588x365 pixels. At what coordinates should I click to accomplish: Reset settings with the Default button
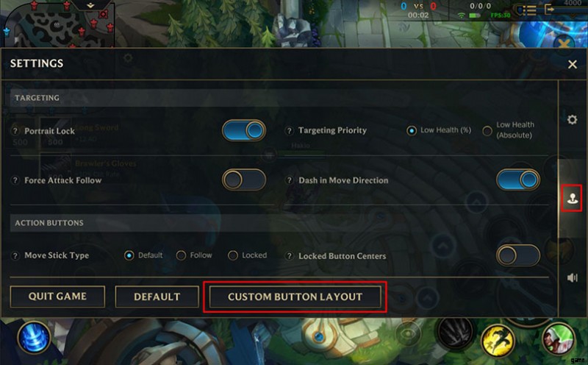coord(157,297)
